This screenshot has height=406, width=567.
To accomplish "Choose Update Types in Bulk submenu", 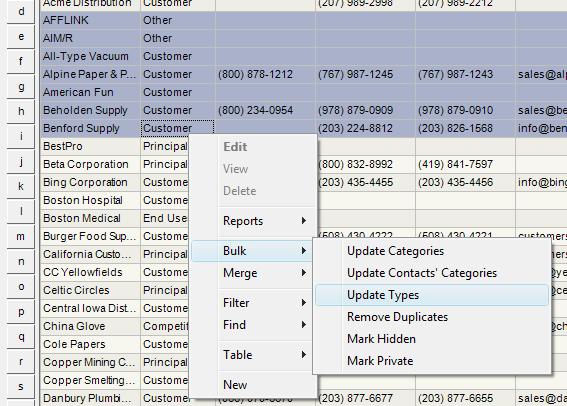I will tap(432, 295).
